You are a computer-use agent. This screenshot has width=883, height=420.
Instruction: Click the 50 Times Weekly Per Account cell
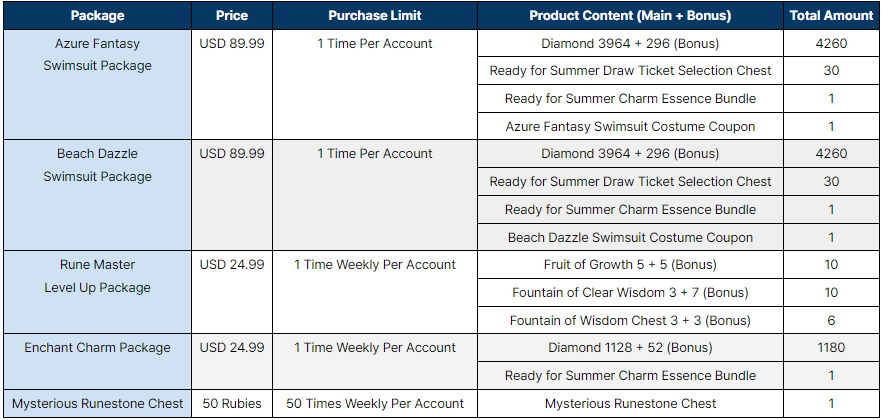click(375, 403)
